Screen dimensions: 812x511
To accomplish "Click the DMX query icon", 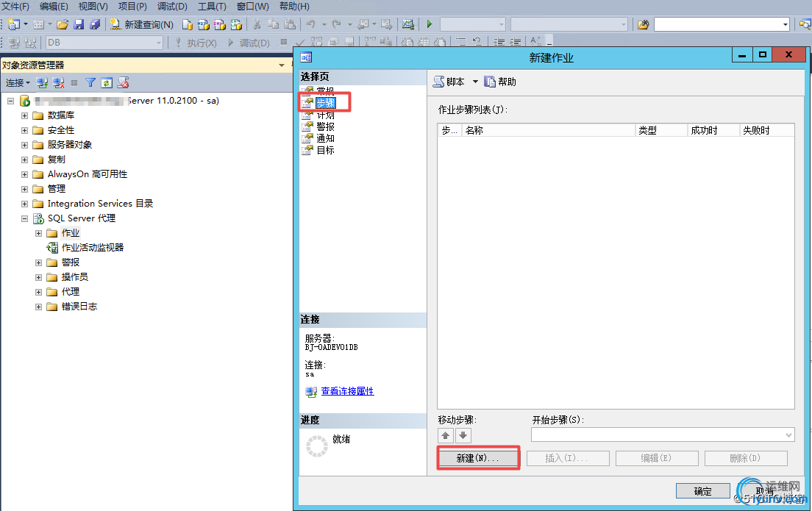I will [220, 24].
